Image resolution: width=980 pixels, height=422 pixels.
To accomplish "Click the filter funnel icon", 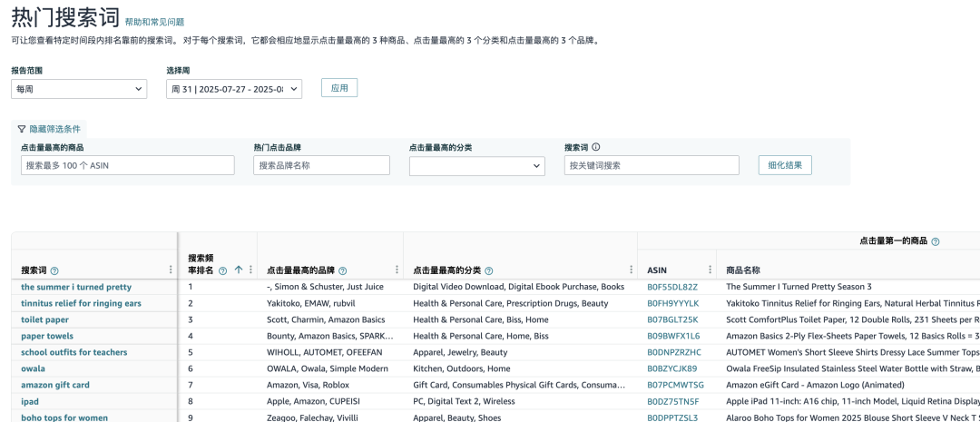I will [x=21, y=130].
